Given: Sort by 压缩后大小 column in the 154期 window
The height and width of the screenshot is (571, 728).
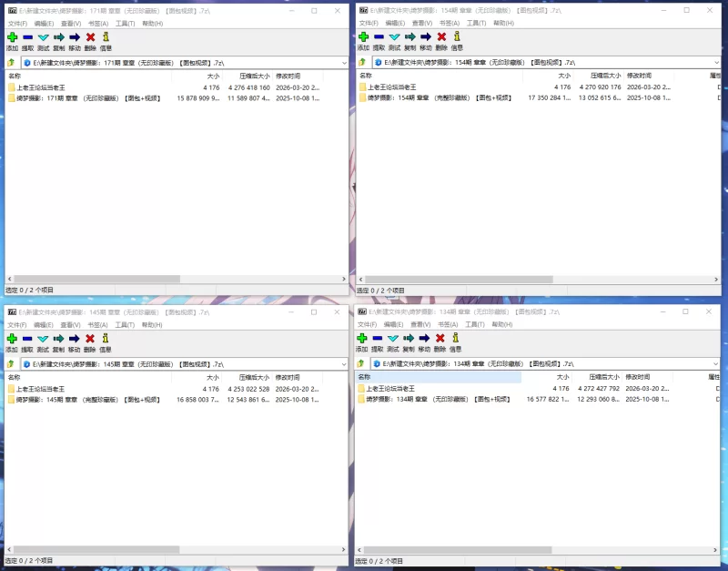Looking at the screenshot, I should pyautogui.click(x=604, y=76).
